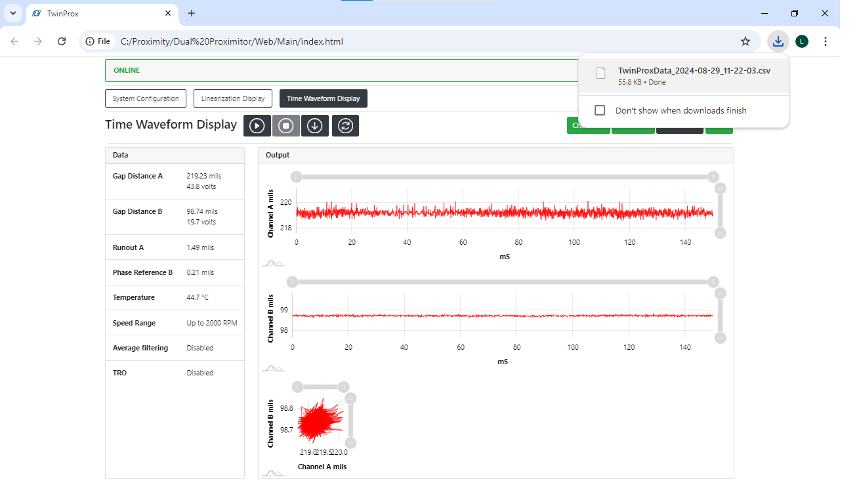Viewport: 861px width, 504px height.
Task: Click the TRO Disabled value
Action: 200,373
